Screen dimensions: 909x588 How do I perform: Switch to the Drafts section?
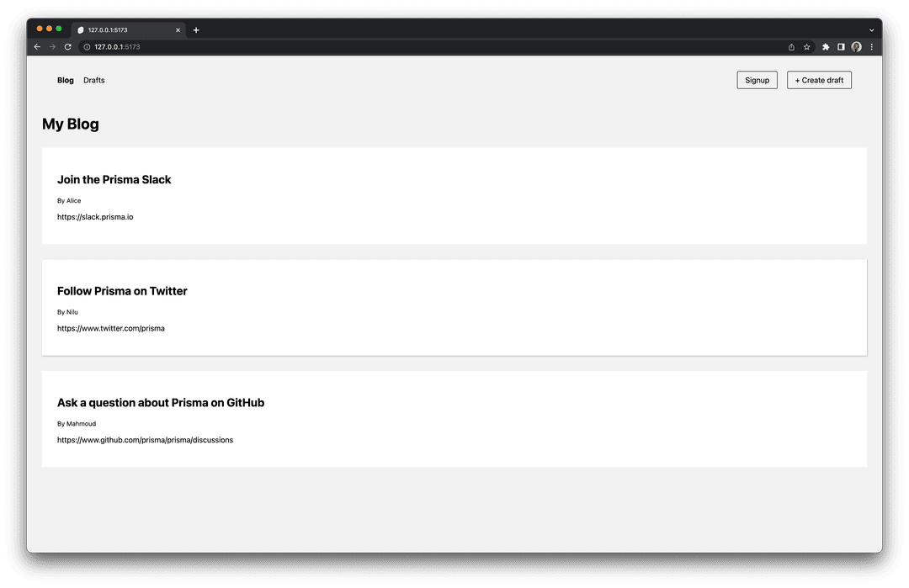(93, 80)
